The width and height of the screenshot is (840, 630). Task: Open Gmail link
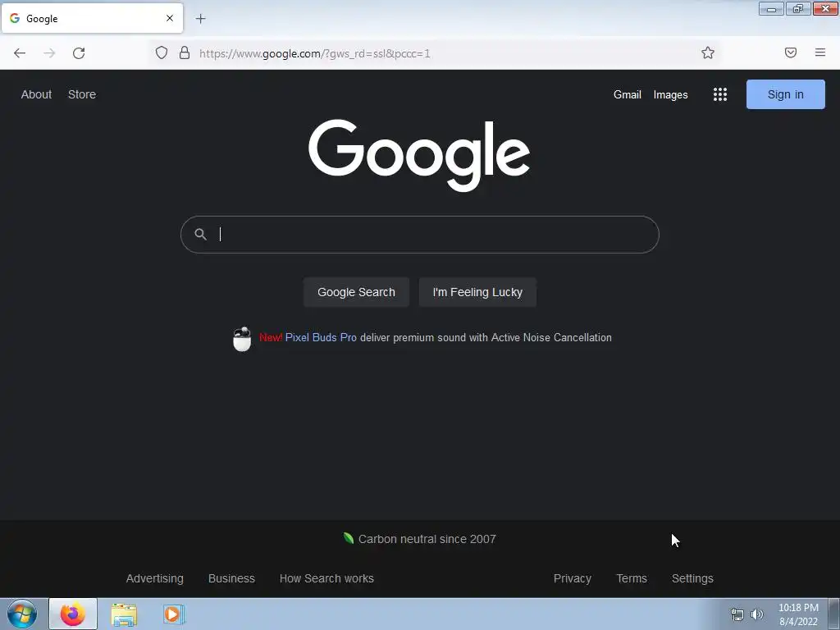[x=628, y=94]
